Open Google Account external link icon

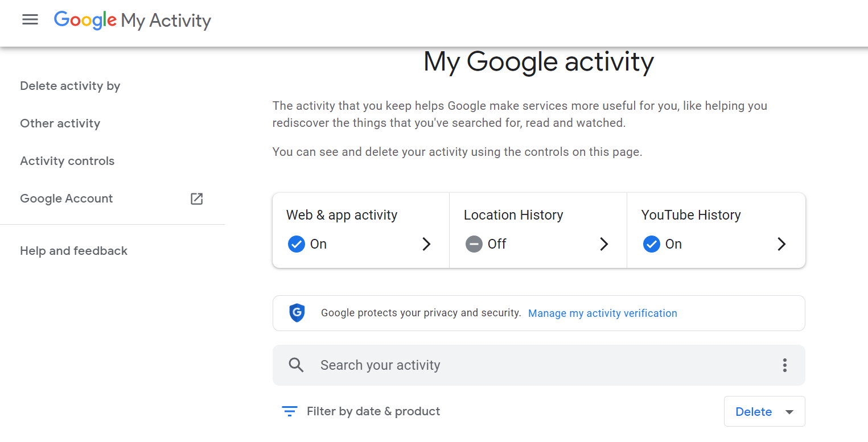196,199
